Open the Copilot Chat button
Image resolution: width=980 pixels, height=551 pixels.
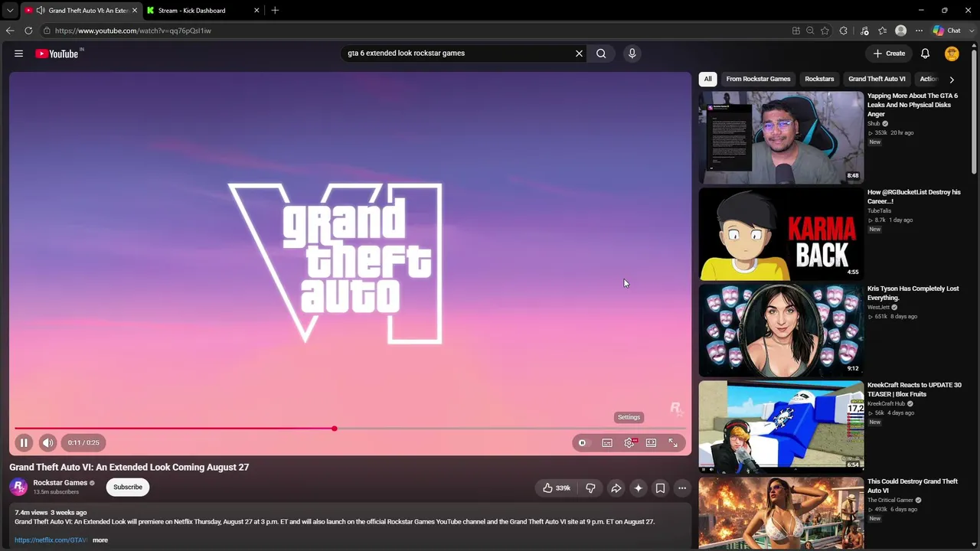pyautogui.click(x=947, y=31)
